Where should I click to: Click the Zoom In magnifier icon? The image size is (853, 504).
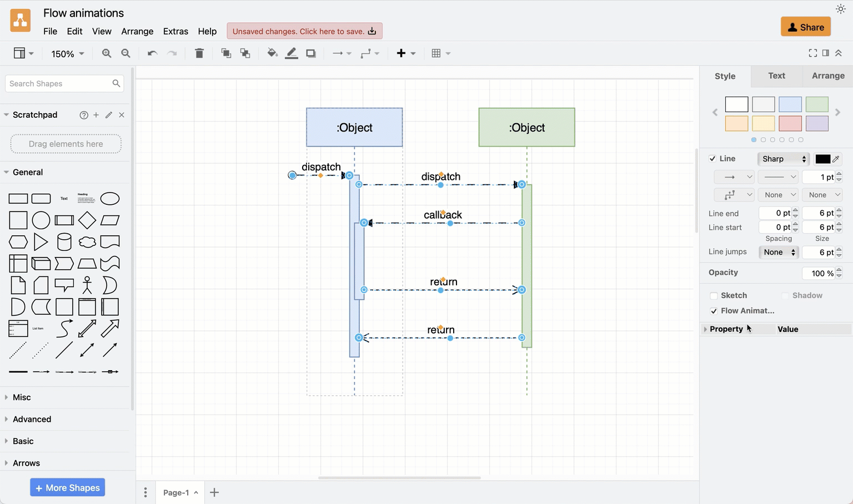106,53
